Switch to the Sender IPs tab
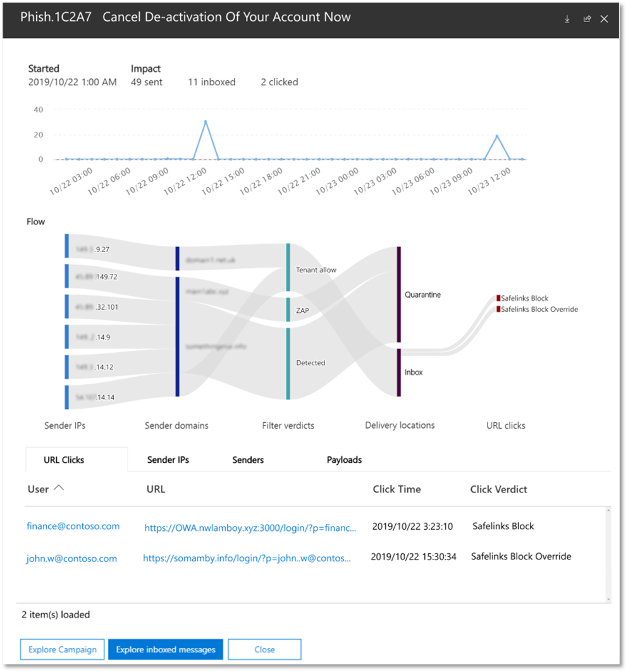The image size is (628, 672). point(168,460)
